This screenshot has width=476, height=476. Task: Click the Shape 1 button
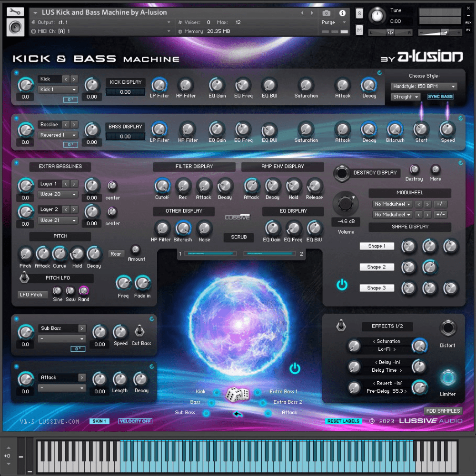377,246
